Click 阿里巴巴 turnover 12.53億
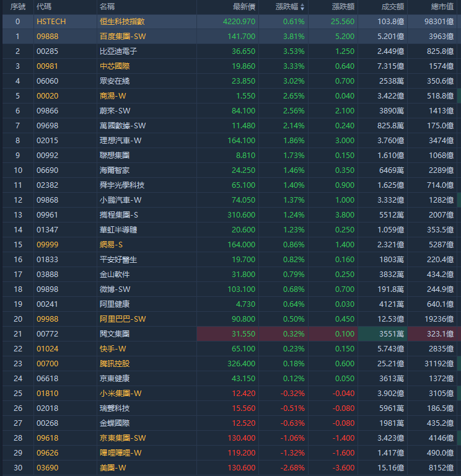The height and width of the screenshot is (476, 461). [392, 319]
